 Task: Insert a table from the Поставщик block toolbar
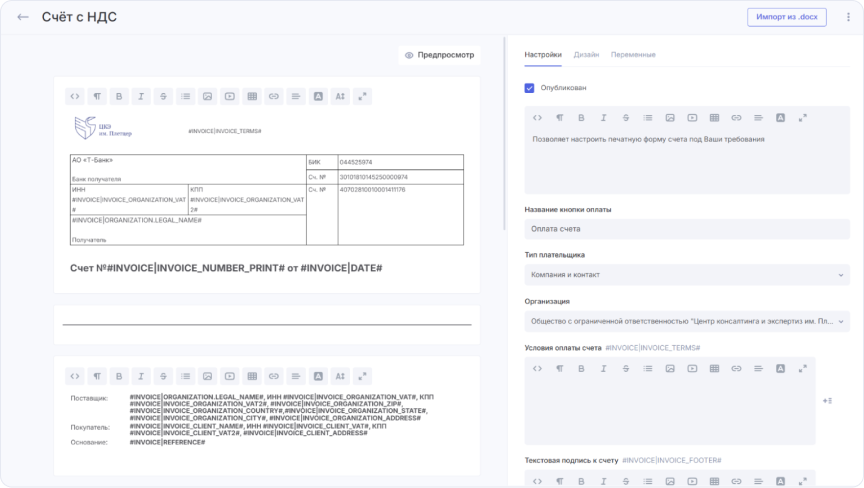(x=252, y=376)
